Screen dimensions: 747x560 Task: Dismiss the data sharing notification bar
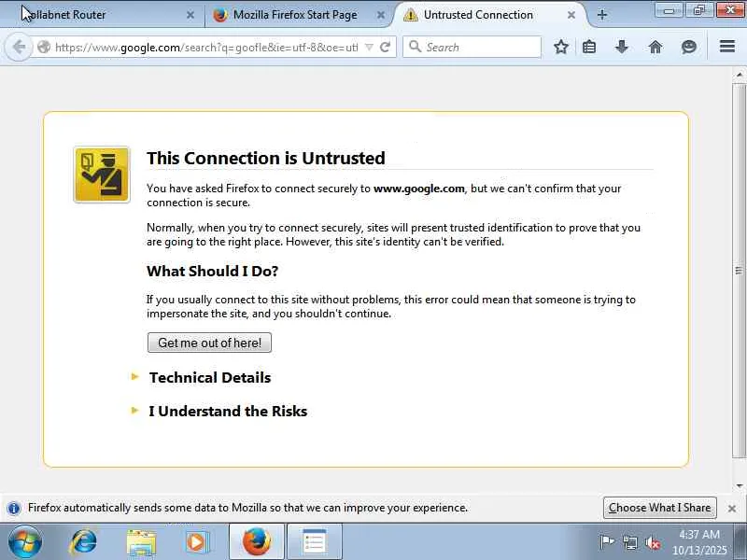pos(732,508)
